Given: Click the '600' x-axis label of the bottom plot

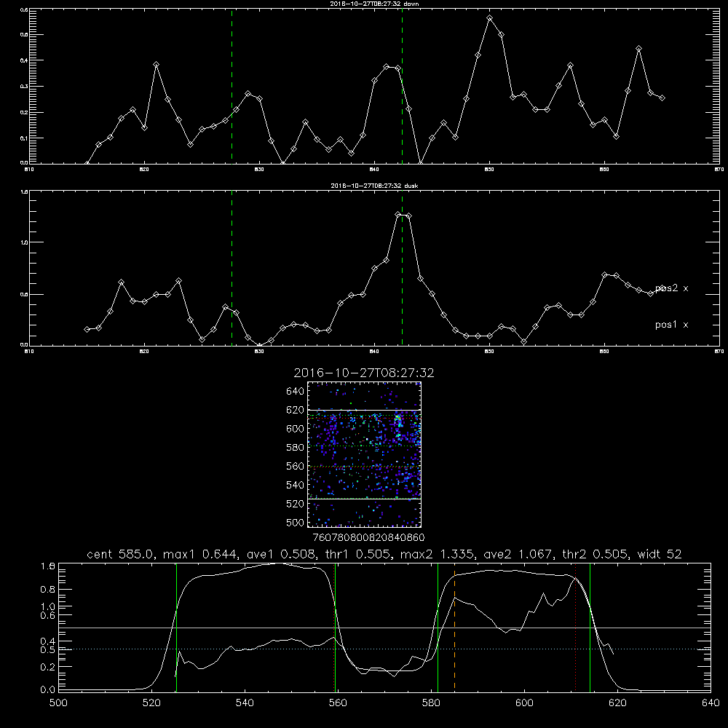Looking at the screenshot, I should 524,703.
